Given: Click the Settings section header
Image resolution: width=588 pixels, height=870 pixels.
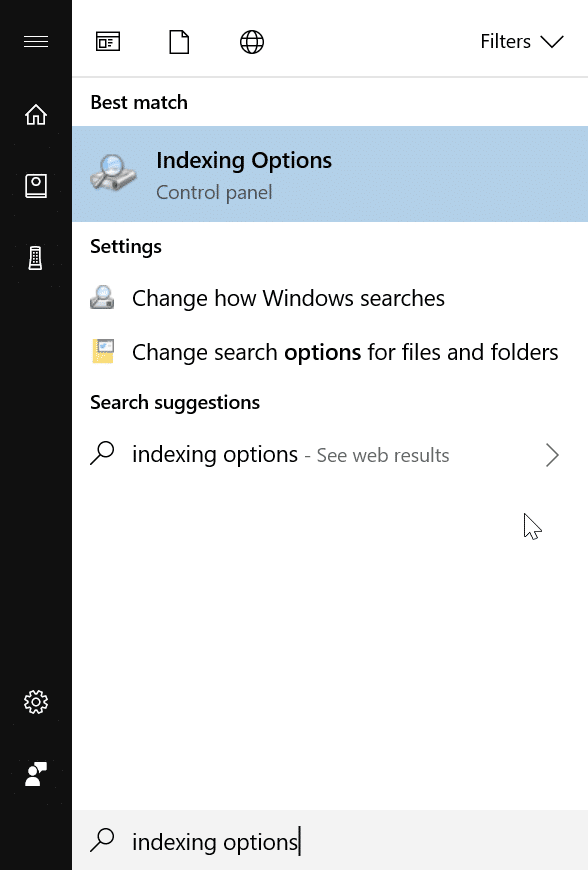Looking at the screenshot, I should 126,245.
